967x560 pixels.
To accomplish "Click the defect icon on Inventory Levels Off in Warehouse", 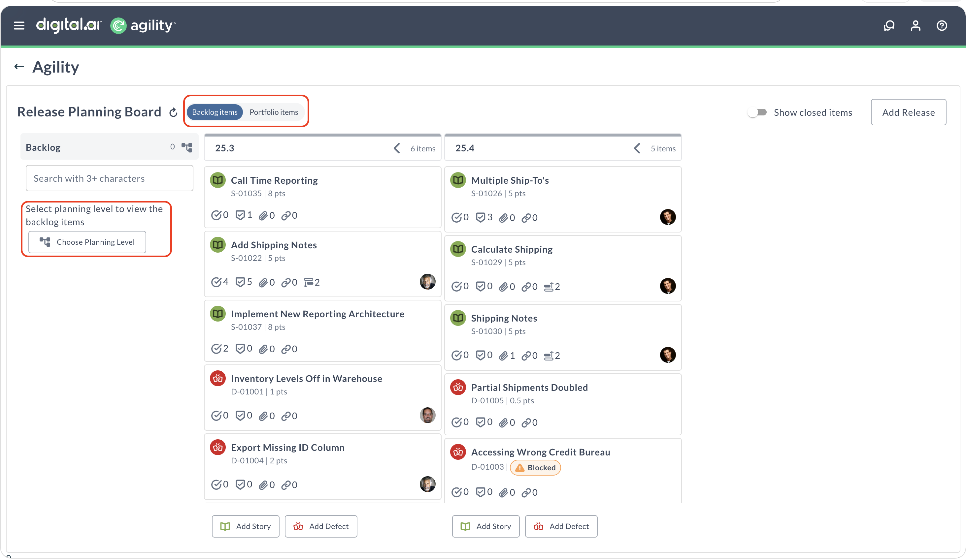I will (217, 378).
